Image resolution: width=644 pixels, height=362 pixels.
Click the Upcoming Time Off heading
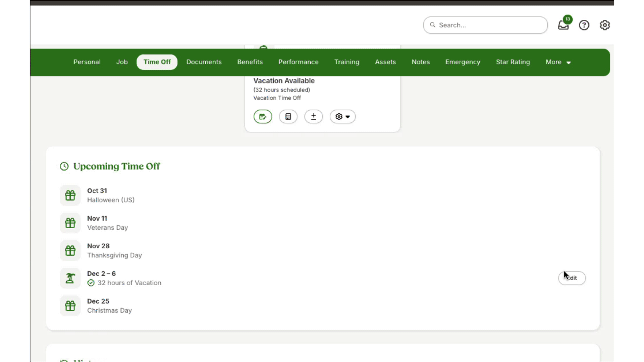click(117, 166)
